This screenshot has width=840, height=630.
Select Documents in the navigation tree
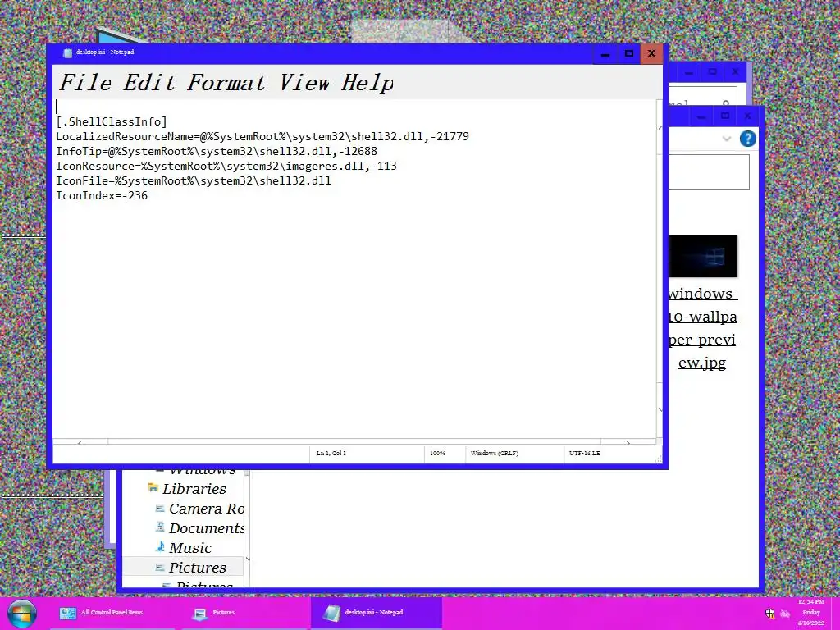(x=206, y=528)
